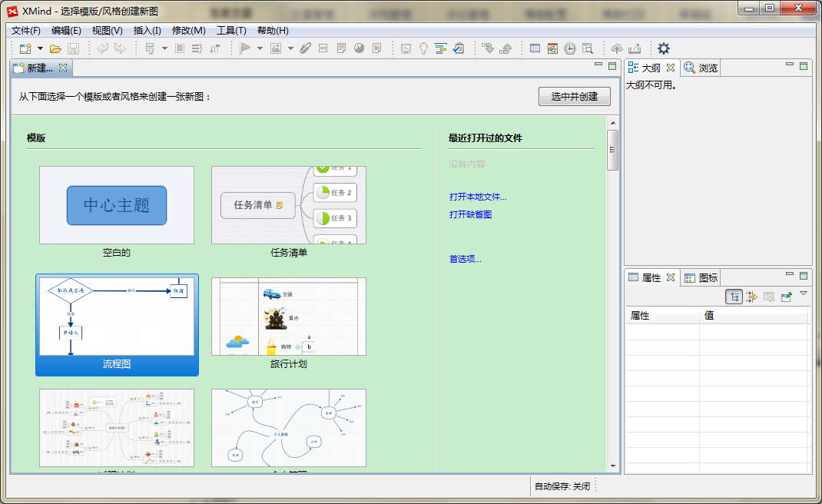Open the 视图(V) menu
This screenshot has height=504, width=822.
point(108,31)
